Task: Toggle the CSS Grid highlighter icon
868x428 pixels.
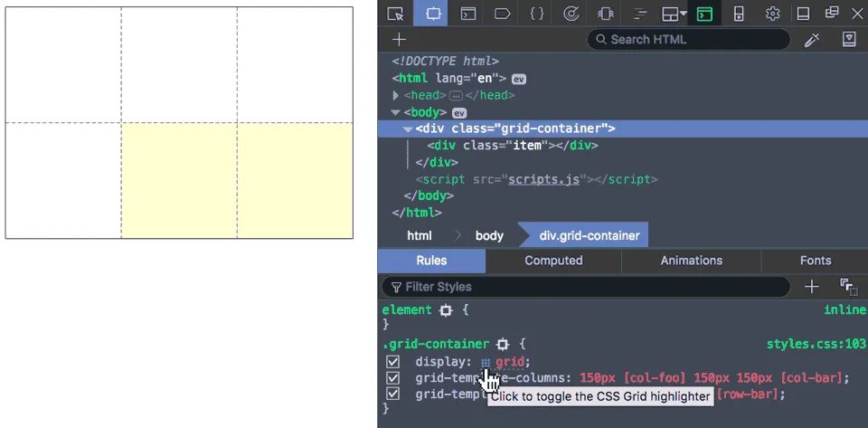Action: [486, 363]
